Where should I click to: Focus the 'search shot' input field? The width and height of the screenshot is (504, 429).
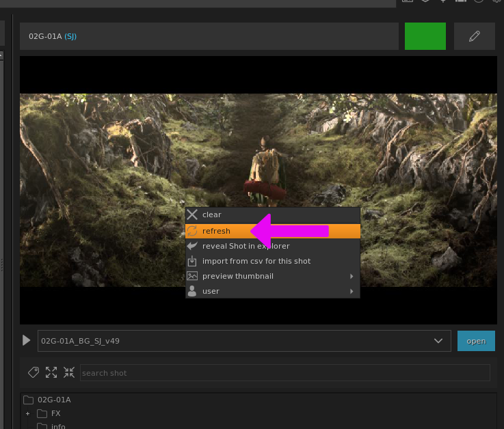coord(284,373)
